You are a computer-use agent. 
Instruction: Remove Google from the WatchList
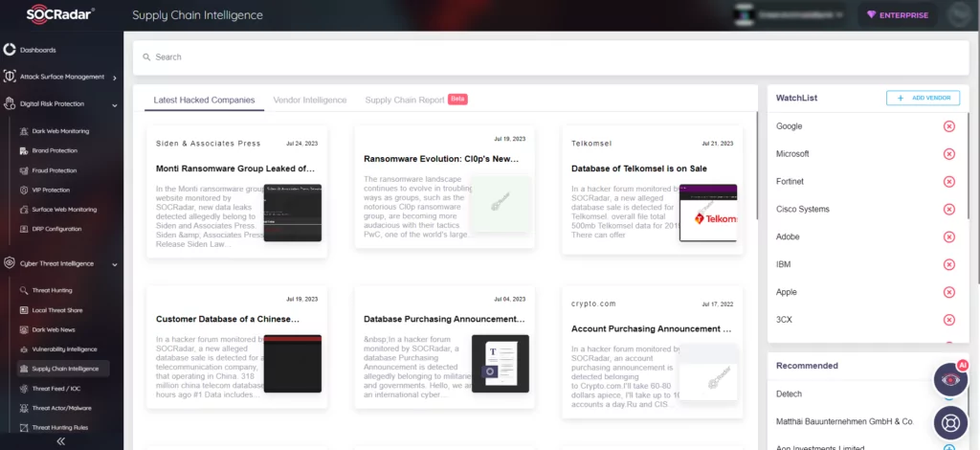[x=948, y=126]
